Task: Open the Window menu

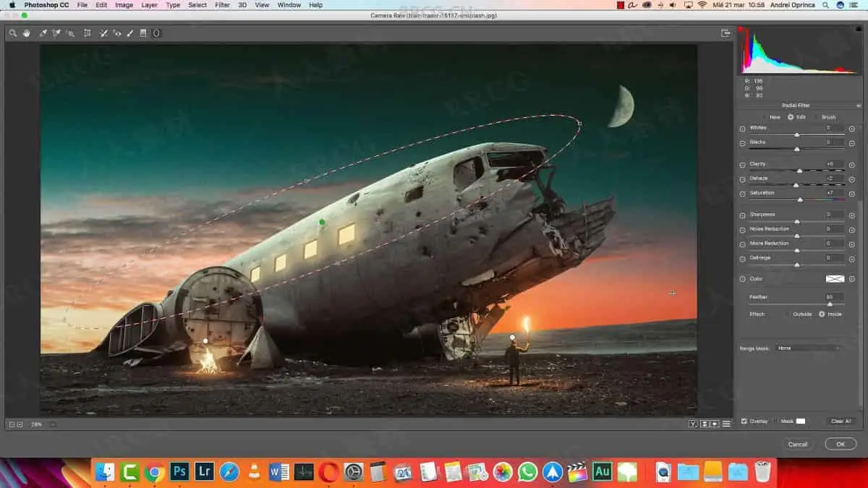Action: pyautogui.click(x=289, y=5)
